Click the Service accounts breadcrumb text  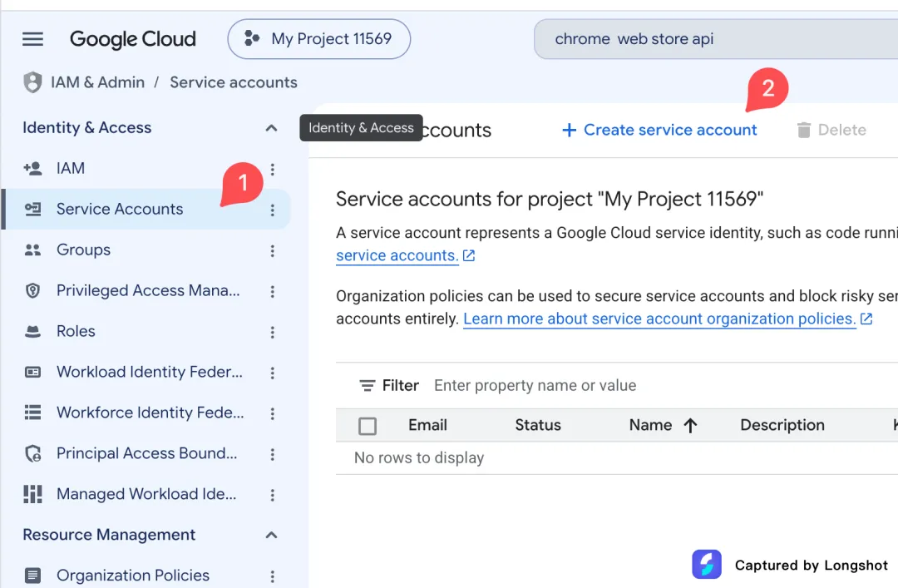click(x=234, y=82)
